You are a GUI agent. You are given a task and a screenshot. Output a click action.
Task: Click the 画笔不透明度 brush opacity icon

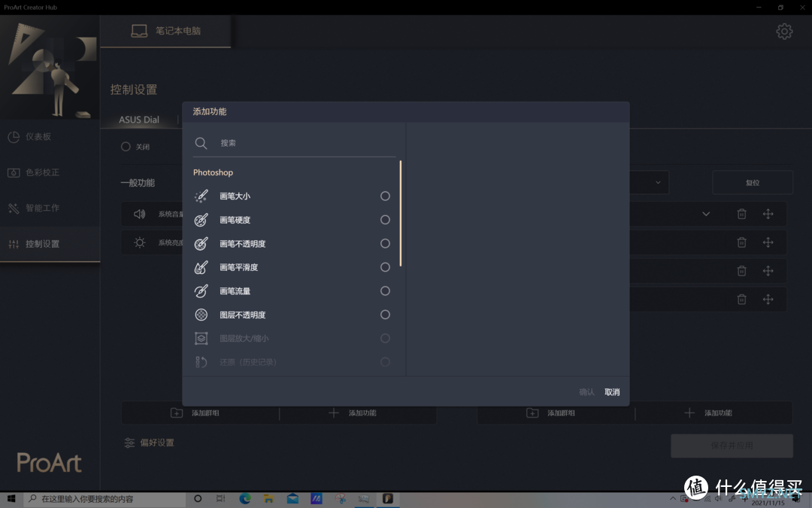tap(201, 244)
